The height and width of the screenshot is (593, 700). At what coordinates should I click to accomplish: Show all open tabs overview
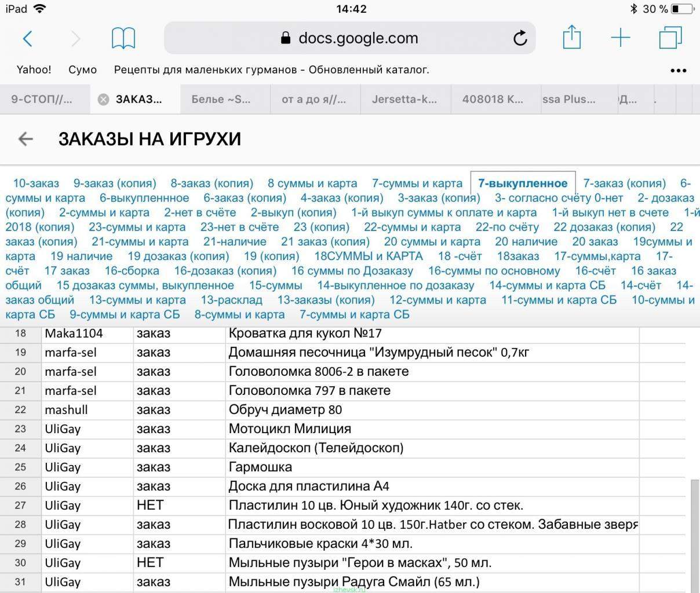tap(670, 38)
